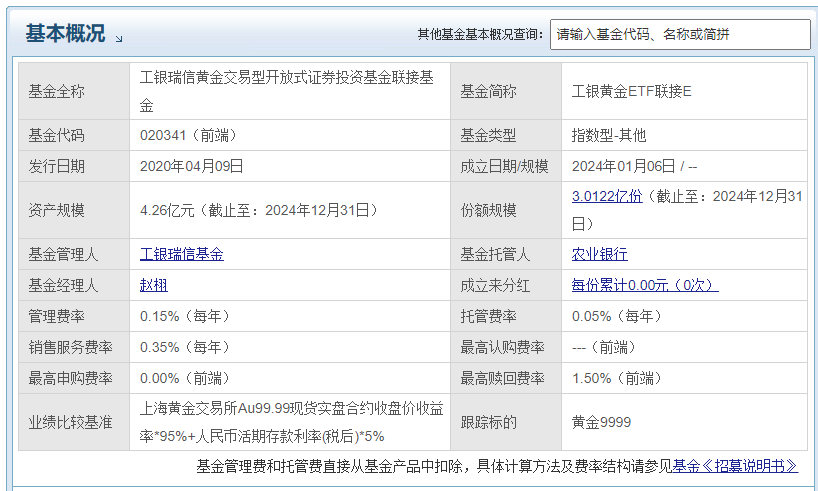Select the 基金托管人 label cell

(506, 254)
